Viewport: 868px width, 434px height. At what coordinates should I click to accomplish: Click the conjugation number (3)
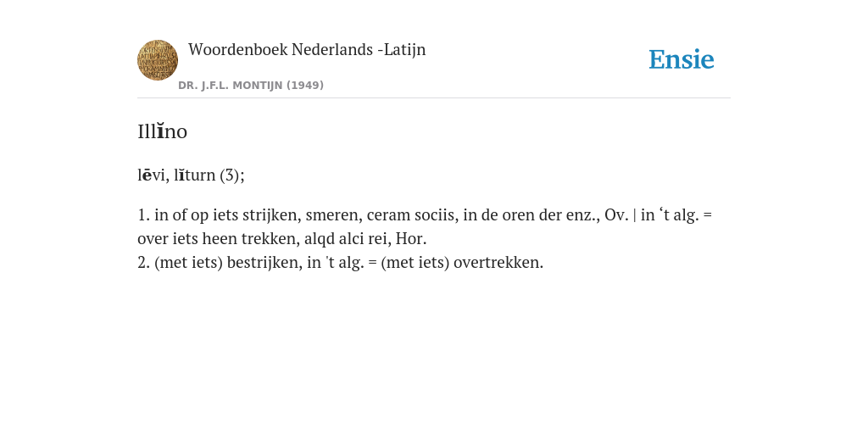[232, 175]
